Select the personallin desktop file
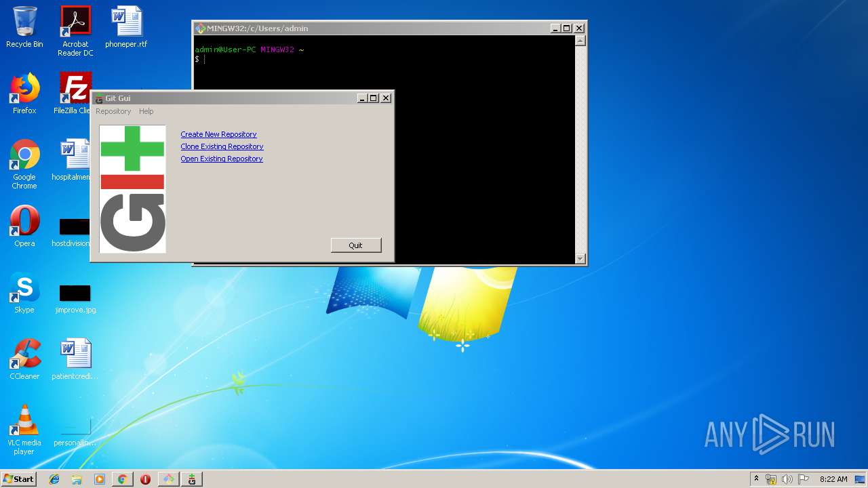Image resolution: width=868 pixels, height=488 pixels. (75, 431)
